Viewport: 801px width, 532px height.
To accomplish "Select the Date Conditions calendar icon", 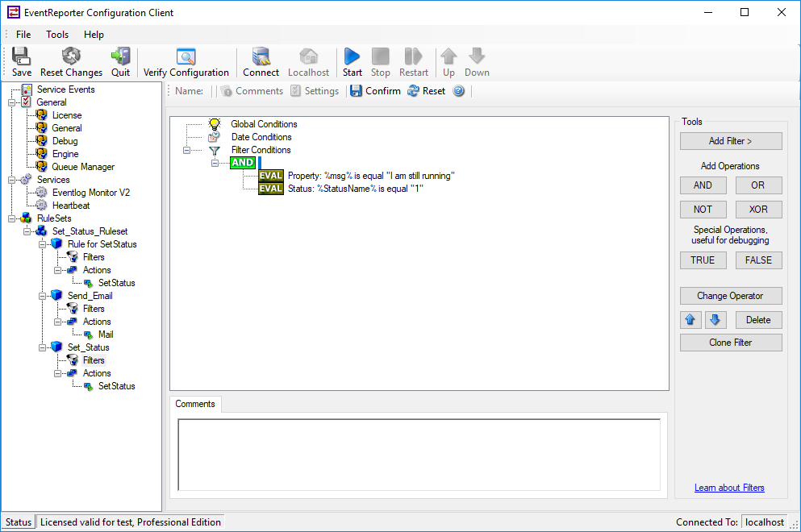I will pyautogui.click(x=214, y=137).
